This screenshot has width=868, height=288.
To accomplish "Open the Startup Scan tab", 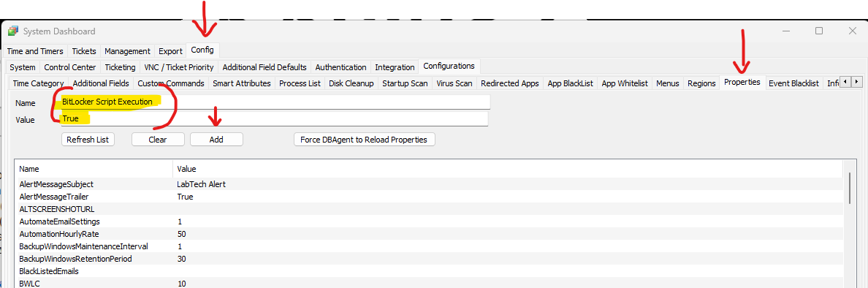I will [x=405, y=83].
